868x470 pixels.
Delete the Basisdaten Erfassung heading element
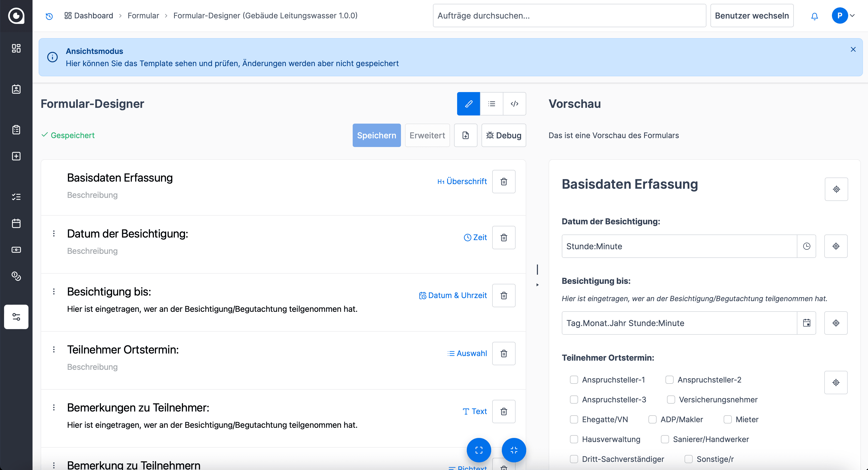503,182
